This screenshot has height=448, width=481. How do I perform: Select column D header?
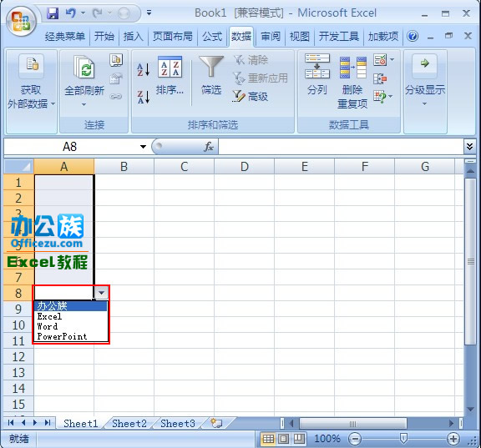244,167
